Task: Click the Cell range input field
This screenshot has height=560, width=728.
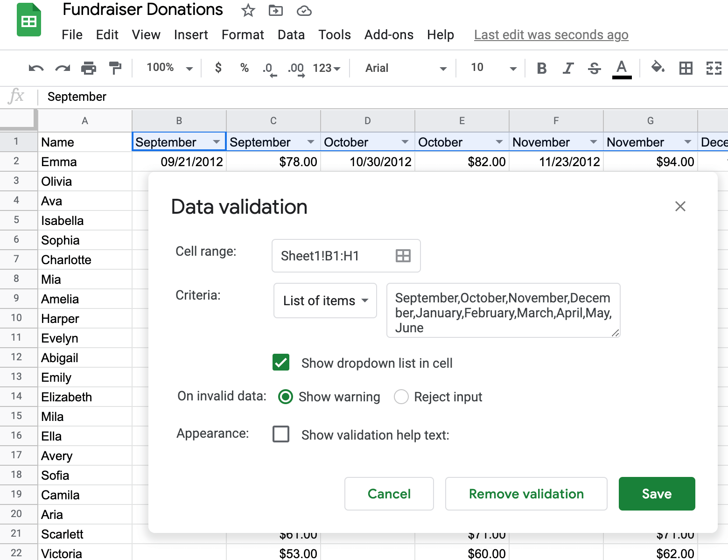Action: pyautogui.click(x=336, y=255)
